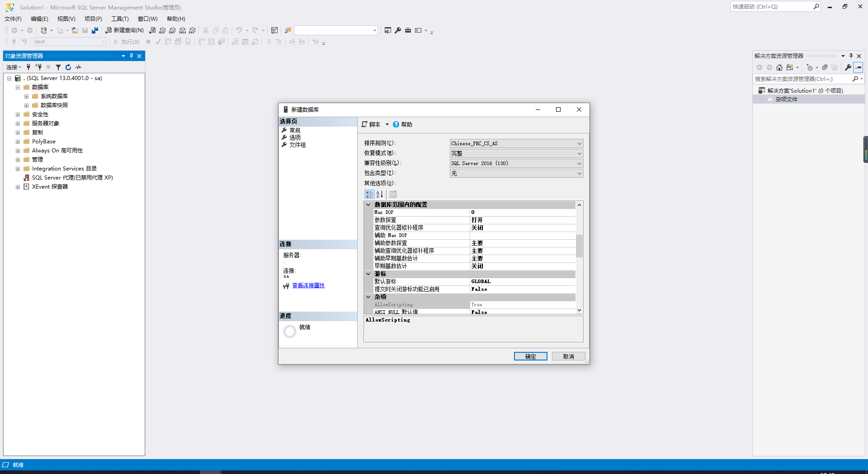The image size is (868, 474).
Task: Click the 快速启动 search box
Action: (775, 6)
